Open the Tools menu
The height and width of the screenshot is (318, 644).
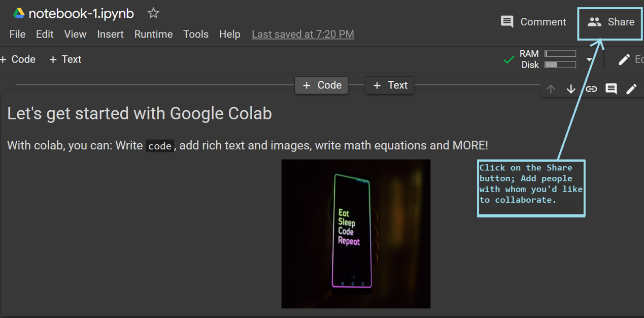tap(196, 34)
